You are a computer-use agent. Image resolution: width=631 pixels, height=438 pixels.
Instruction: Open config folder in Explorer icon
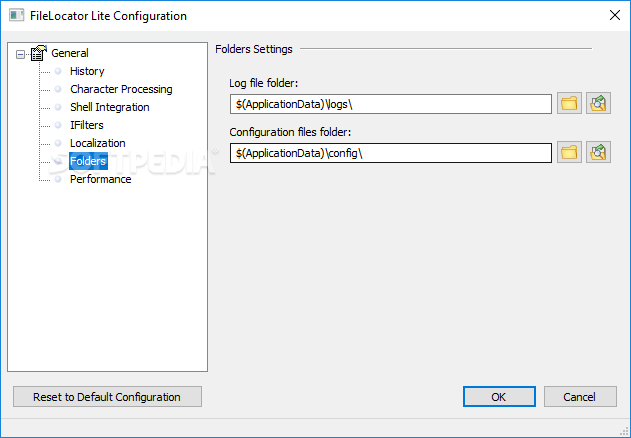(598, 152)
